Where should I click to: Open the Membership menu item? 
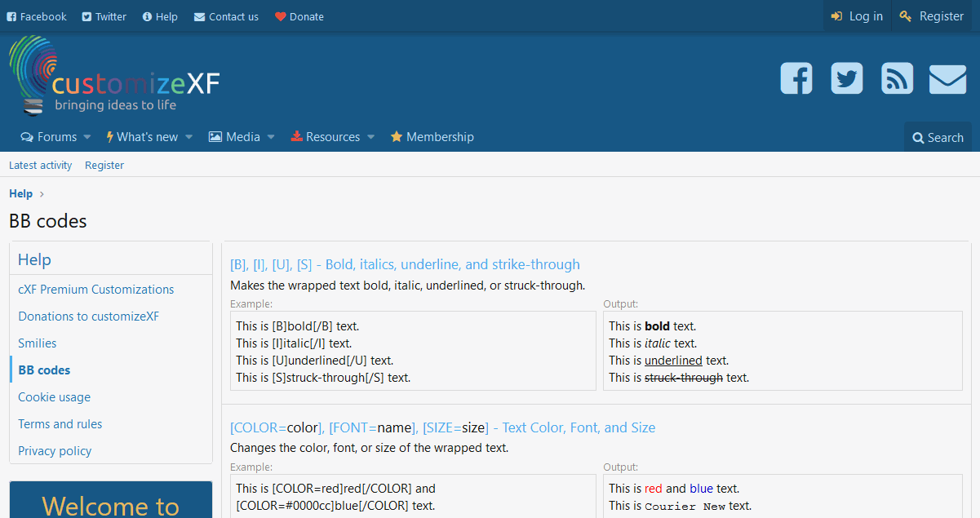click(432, 137)
